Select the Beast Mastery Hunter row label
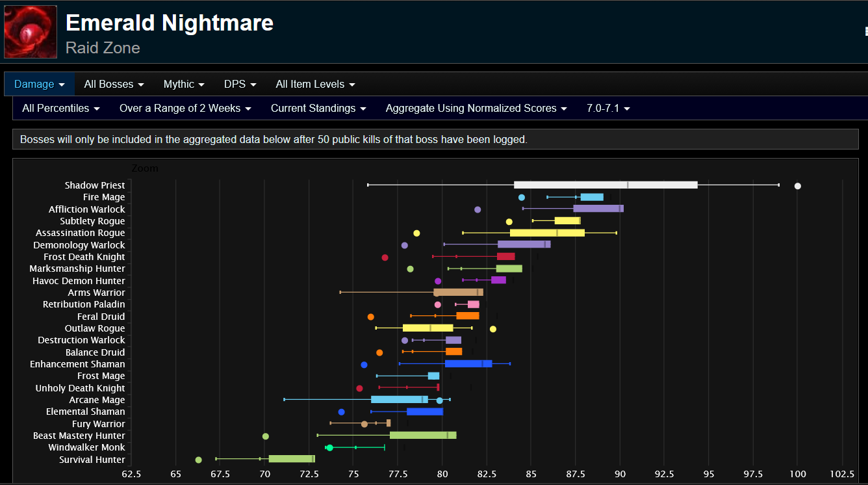Viewport: 868px width, 485px height. tap(79, 436)
